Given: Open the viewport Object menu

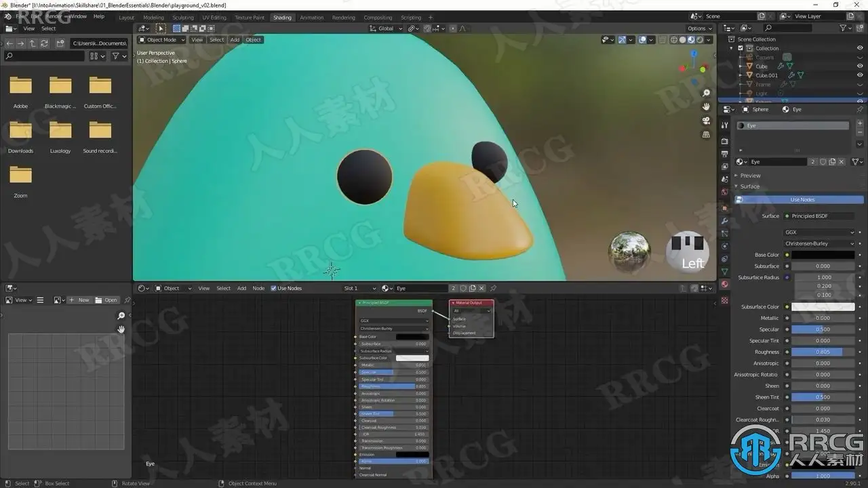Looking at the screenshot, I should click(254, 40).
